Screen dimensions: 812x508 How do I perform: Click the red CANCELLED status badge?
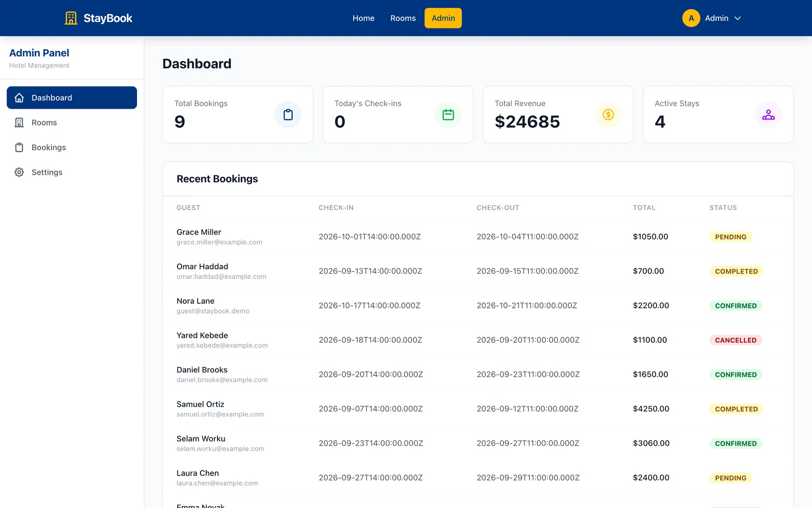click(736, 340)
